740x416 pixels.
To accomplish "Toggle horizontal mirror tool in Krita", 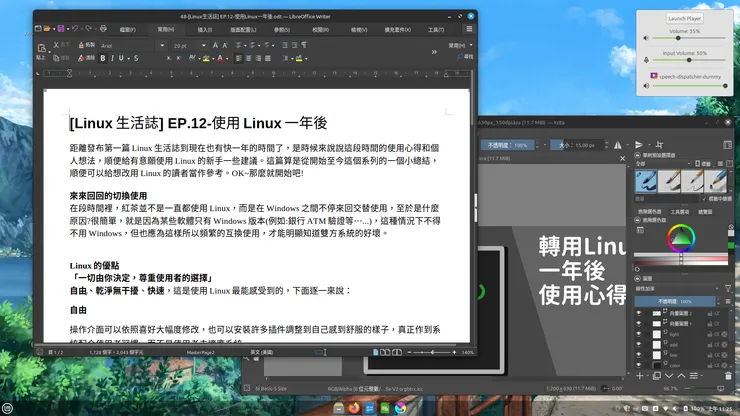I will tap(617, 145).
